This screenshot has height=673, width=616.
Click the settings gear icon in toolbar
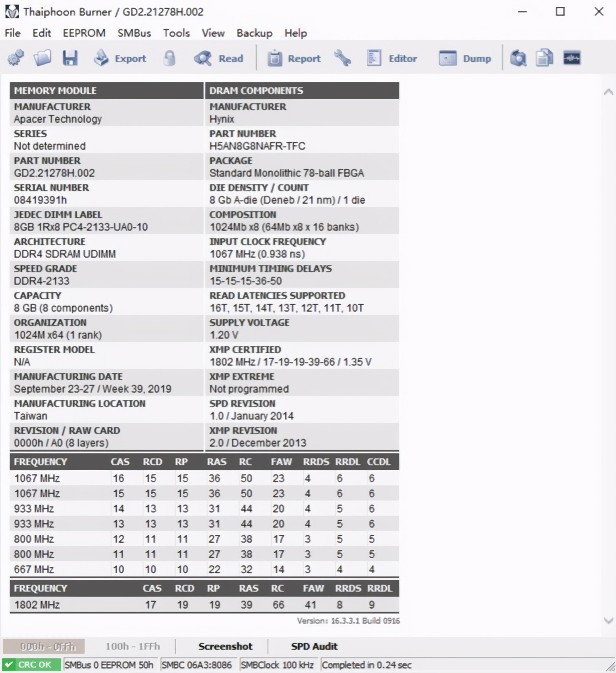pyautogui.click(x=16, y=58)
